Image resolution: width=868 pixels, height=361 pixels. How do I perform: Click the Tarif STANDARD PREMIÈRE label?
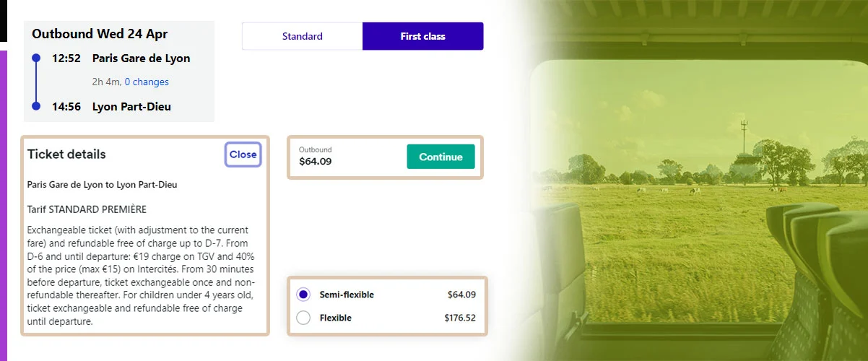click(x=87, y=209)
